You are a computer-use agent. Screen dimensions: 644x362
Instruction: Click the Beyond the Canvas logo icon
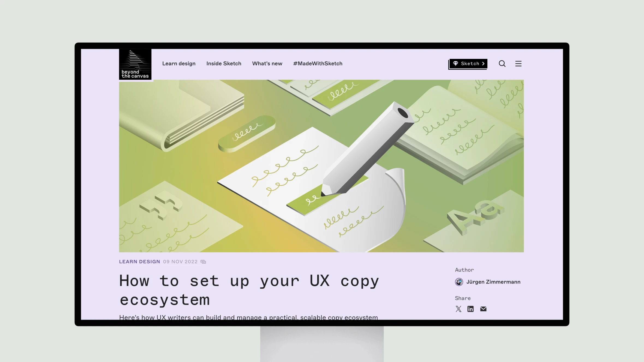pyautogui.click(x=135, y=64)
